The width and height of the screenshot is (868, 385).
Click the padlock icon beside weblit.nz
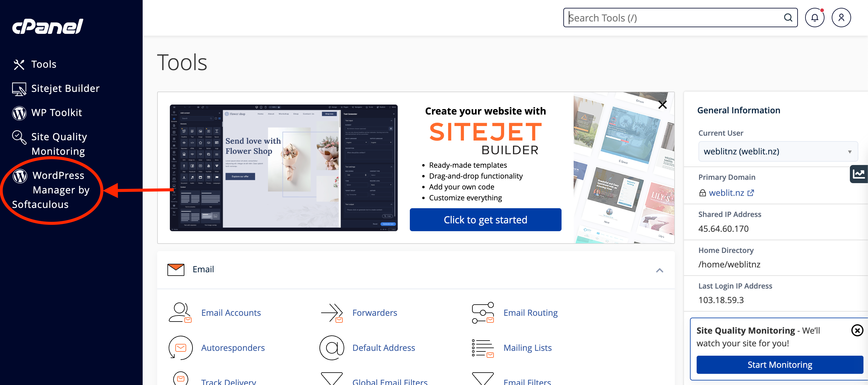click(x=702, y=193)
